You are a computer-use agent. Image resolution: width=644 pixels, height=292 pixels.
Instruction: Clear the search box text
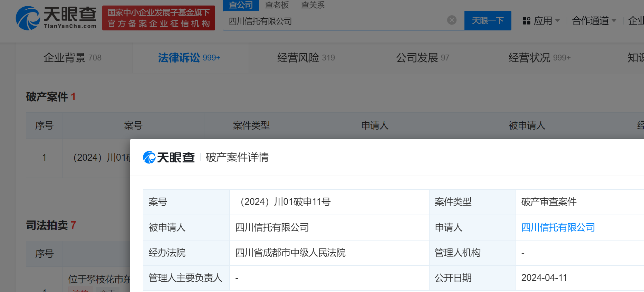452,20
